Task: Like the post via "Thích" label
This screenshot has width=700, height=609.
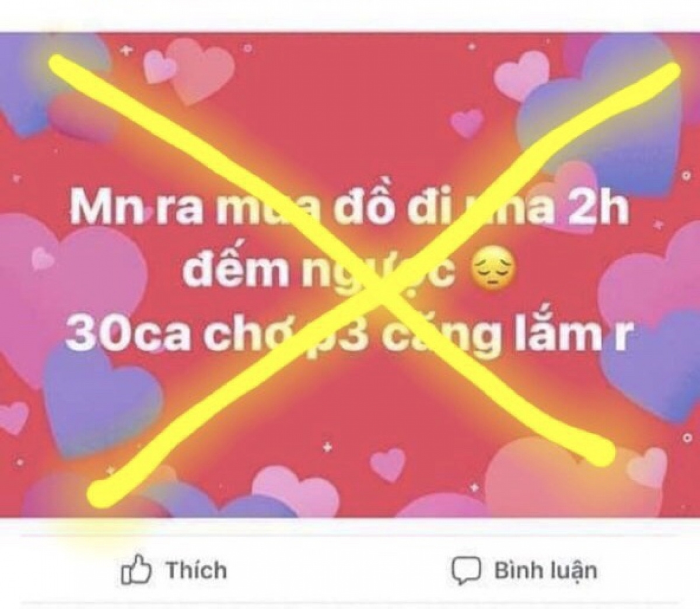Action: (196, 570)
